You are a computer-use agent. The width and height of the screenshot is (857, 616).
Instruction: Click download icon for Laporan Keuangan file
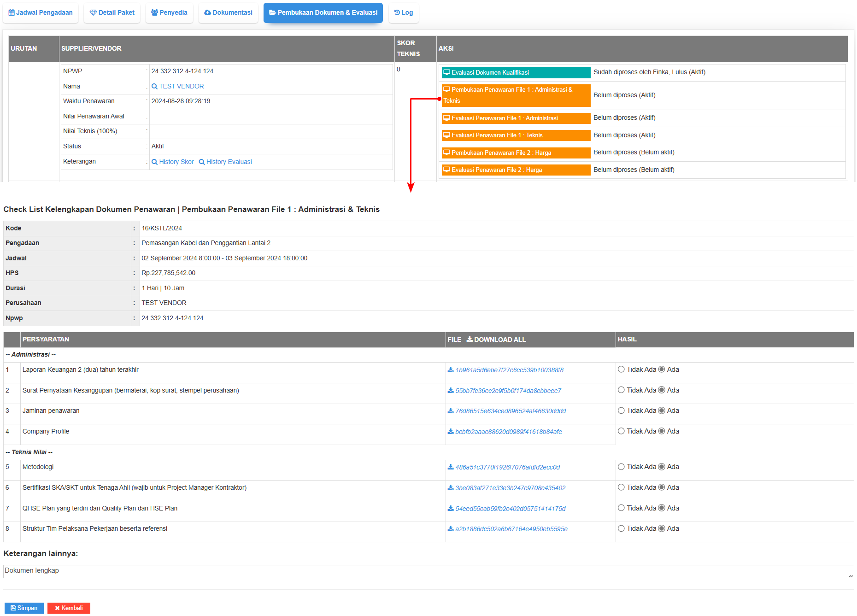tap(451, 370)
